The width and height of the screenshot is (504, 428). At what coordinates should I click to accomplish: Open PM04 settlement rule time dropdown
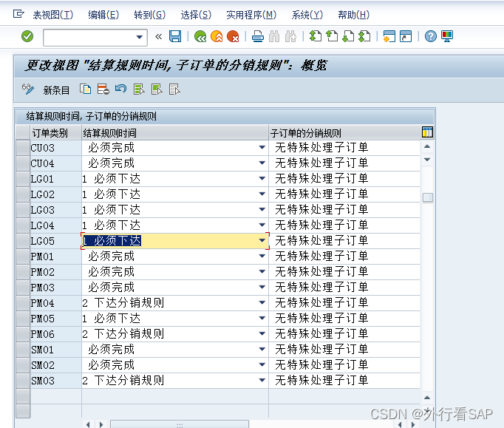tap(262, 303)
